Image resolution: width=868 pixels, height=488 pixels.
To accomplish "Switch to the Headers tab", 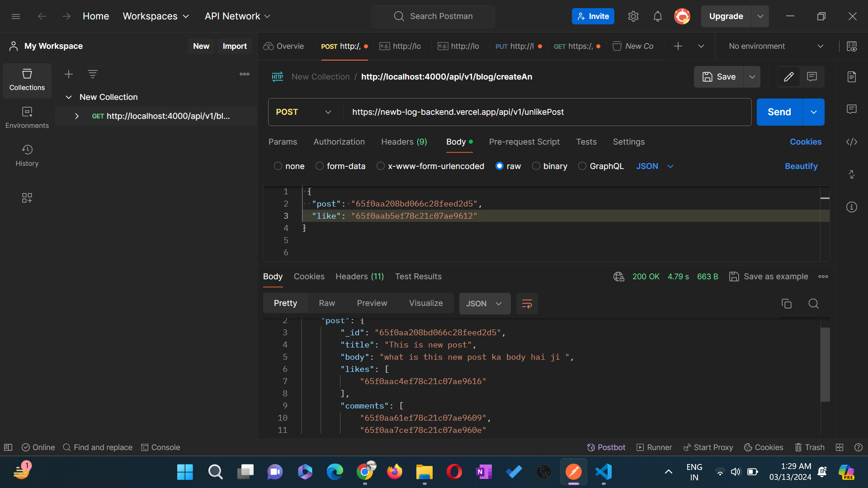I will (x=404, y=142).
